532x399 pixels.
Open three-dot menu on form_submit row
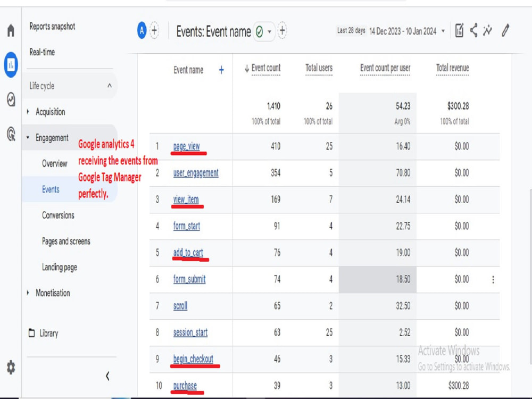[493, 280]
